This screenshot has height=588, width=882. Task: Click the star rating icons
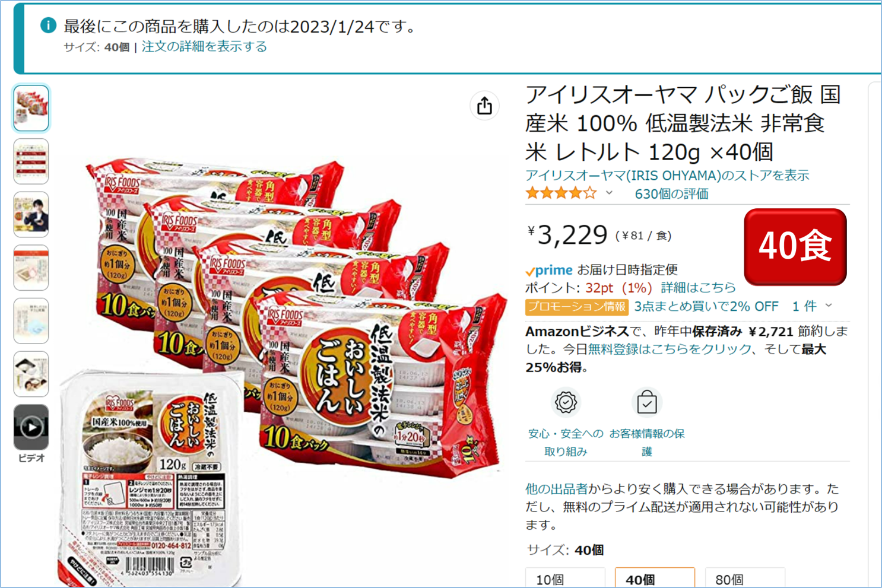561,193
